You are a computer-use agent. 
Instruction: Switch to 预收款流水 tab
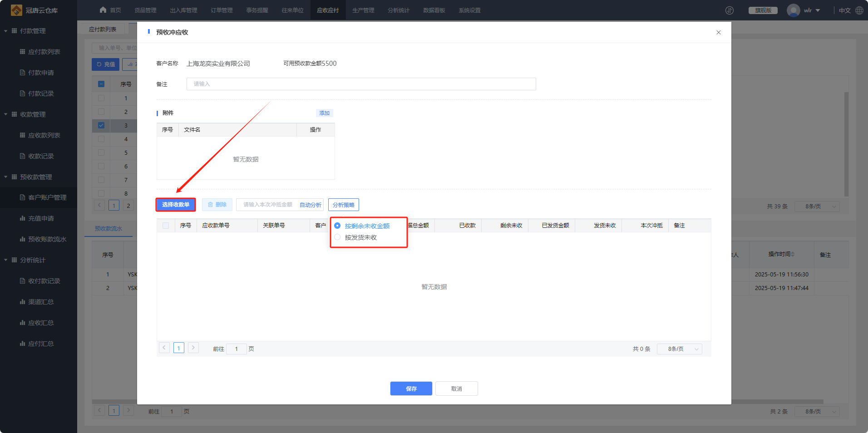(108, 228)
